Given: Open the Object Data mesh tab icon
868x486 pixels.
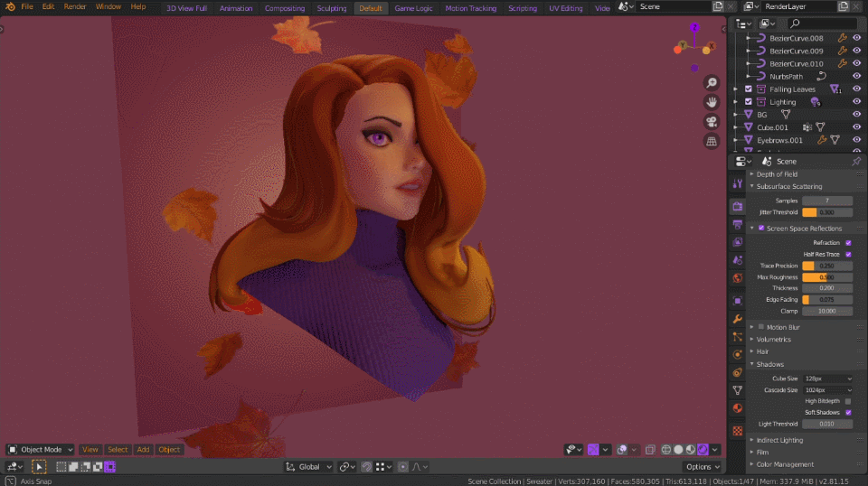Looking at the screenshot, I should pyautogui.click(x=738, y=390).
